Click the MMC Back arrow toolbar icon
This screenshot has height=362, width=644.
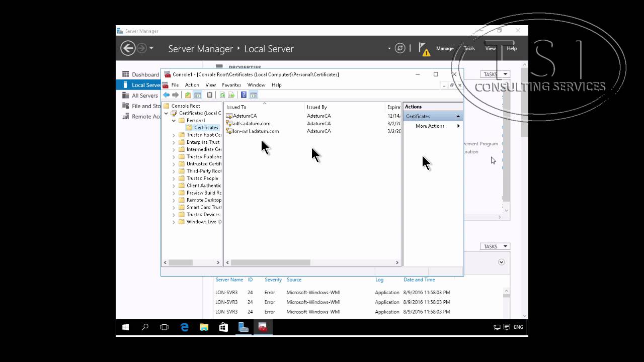click(x=166, y=95)
